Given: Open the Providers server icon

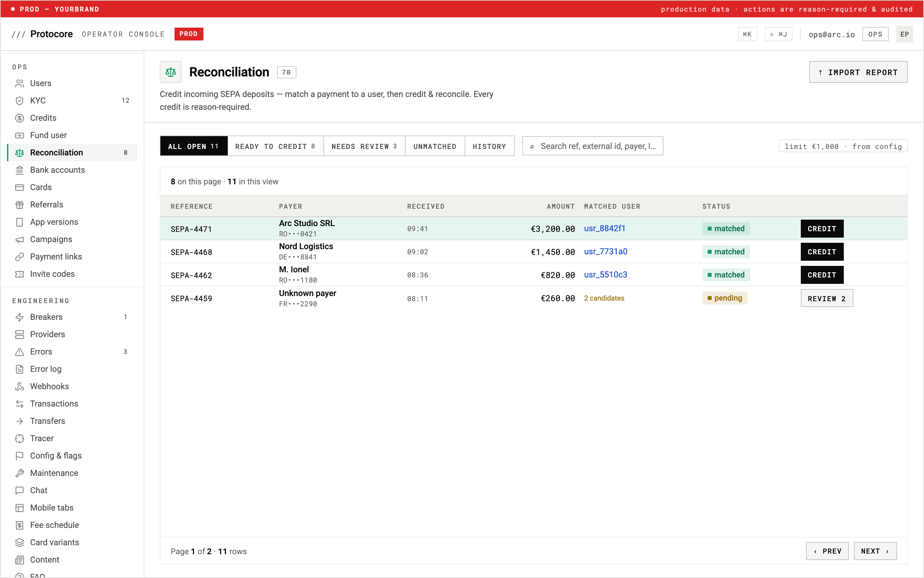Looking at the screenshot, I should (x=20, y=335).
